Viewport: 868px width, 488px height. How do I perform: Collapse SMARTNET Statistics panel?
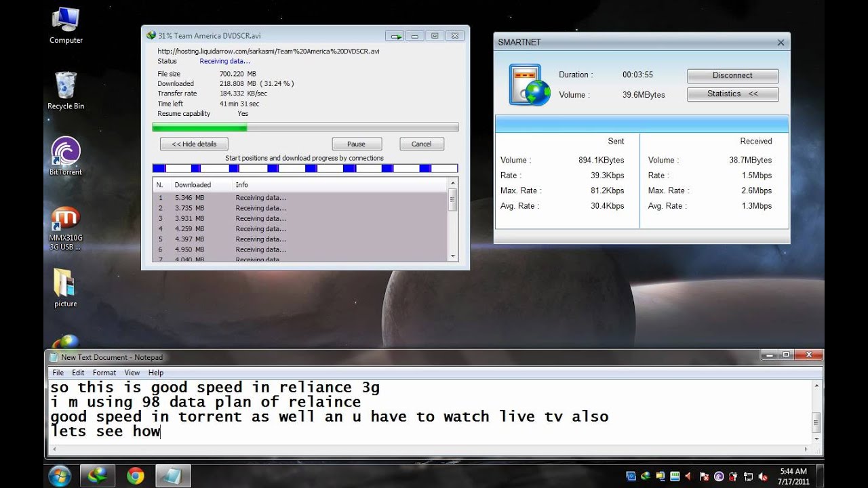[x=732, y=94]
